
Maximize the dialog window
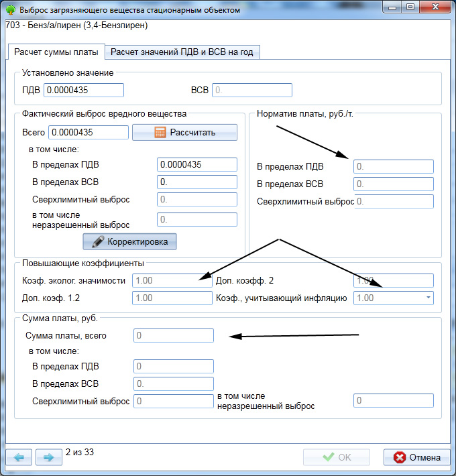tap(410, 7)
